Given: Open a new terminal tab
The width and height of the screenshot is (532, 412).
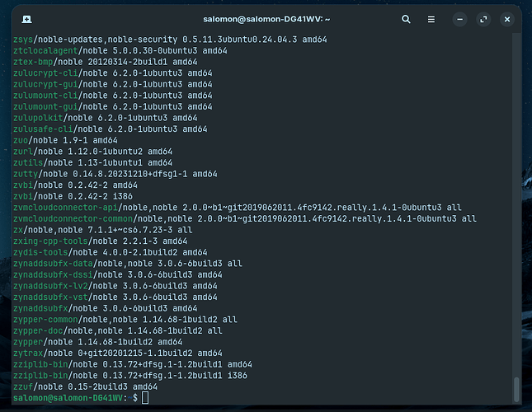Looking at the screenshot, I should coord(27,19).
